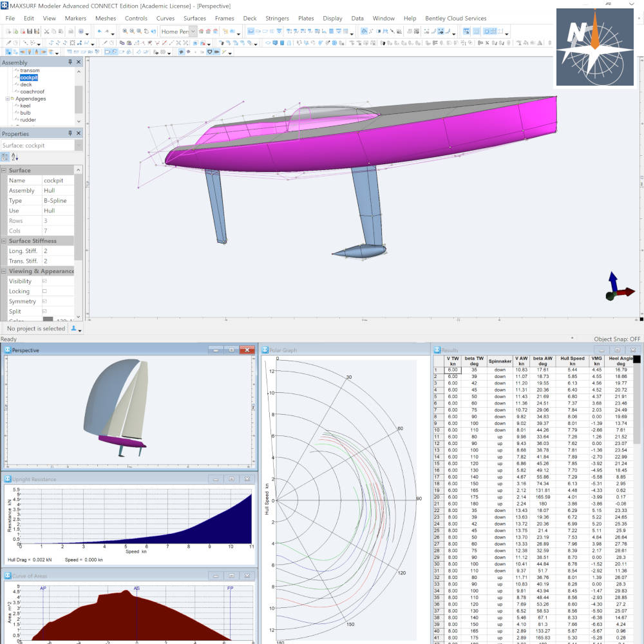Click the Zoom In magnifier toolbar icon
The image size is (644, 644).
click(x=124, y=31)
